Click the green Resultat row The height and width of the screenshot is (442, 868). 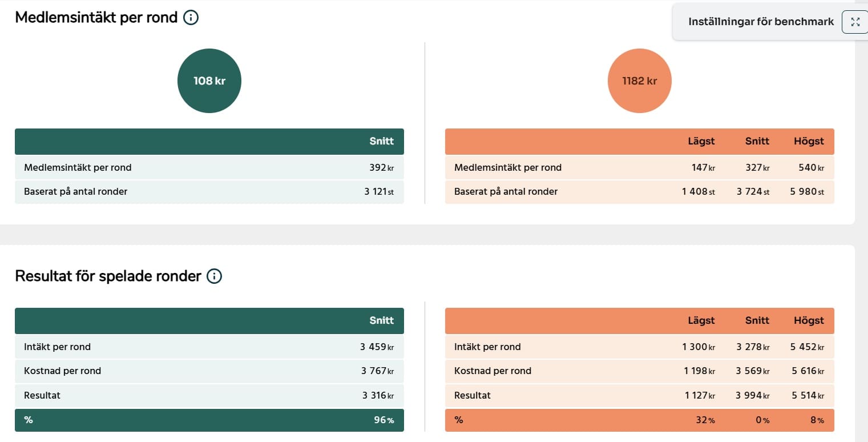tap(209, 395)
